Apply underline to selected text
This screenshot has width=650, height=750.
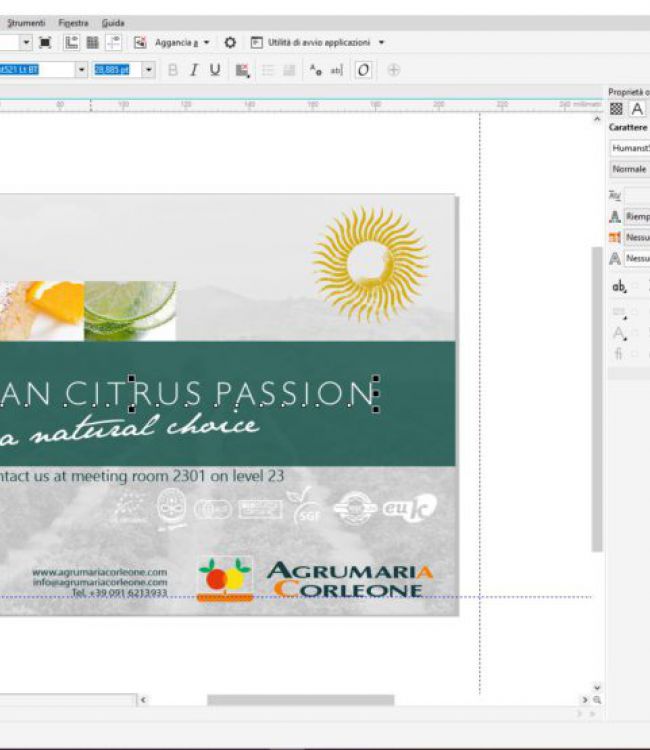pos(214,70)
